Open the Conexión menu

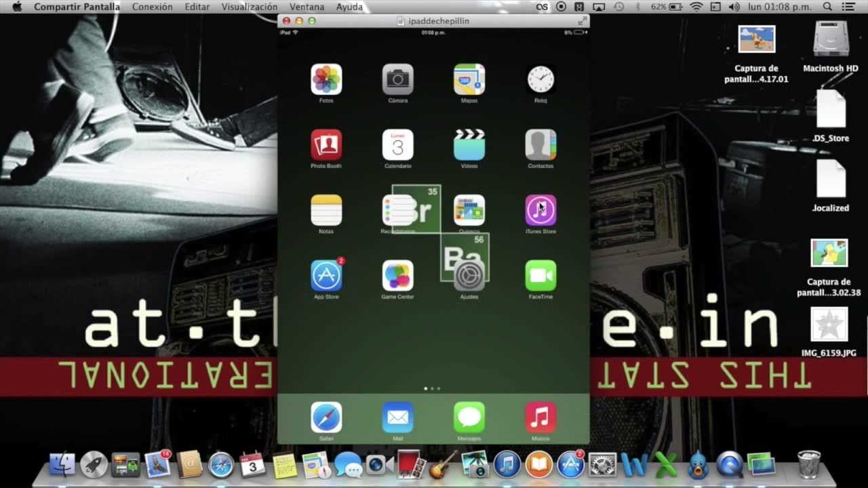tap(152, 7)
